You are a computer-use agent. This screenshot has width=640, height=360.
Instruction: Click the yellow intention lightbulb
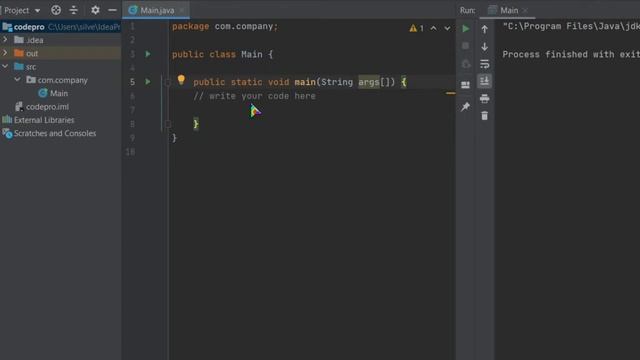click(181, 80)
